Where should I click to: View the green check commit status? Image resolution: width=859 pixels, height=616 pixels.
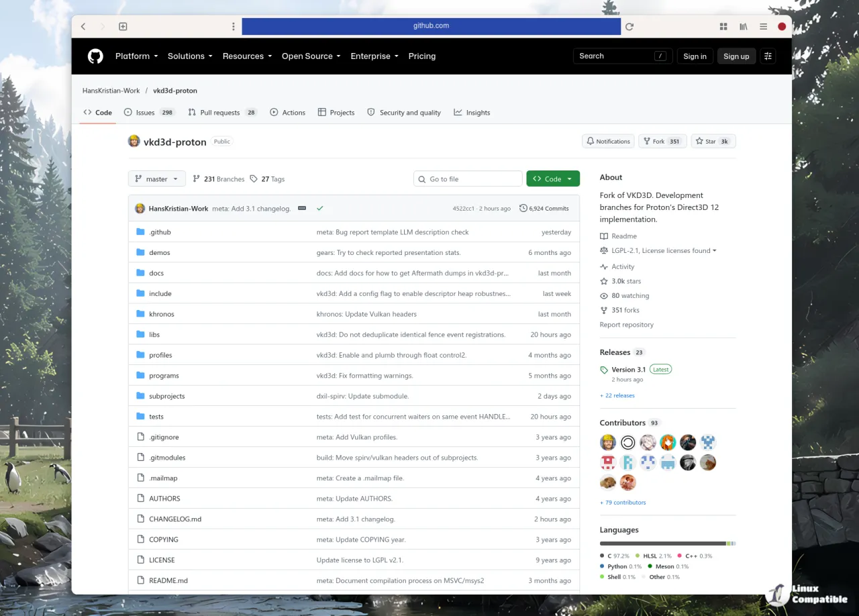click(320, 209)
